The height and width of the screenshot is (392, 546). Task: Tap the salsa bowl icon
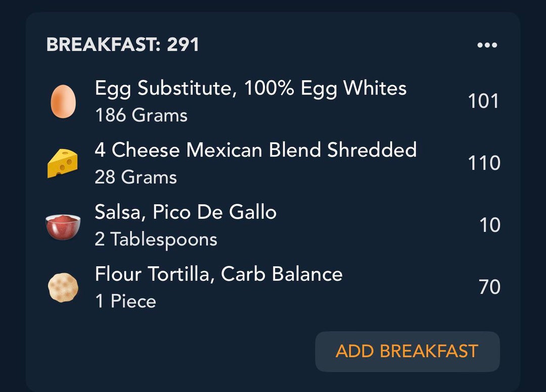click(x=63, y=227)
